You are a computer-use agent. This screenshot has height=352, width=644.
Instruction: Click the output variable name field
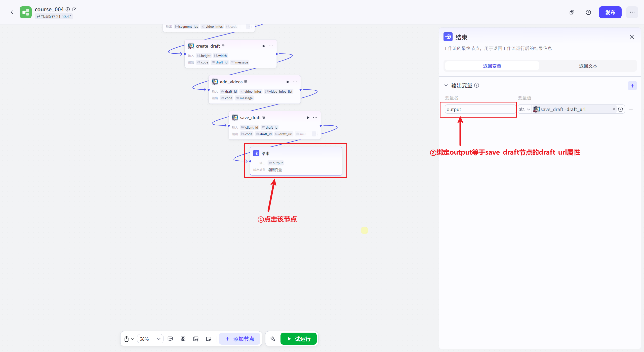click(480, 109)
